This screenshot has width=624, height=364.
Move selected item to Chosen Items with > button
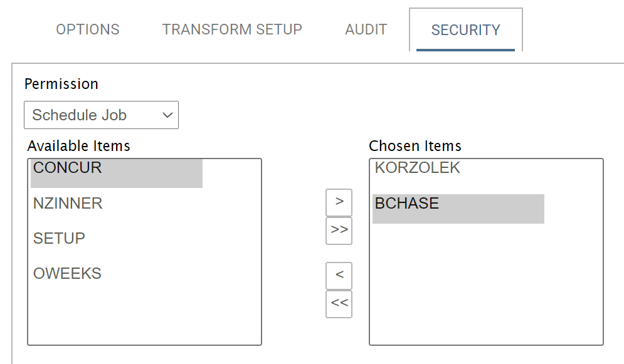[339, 202]
